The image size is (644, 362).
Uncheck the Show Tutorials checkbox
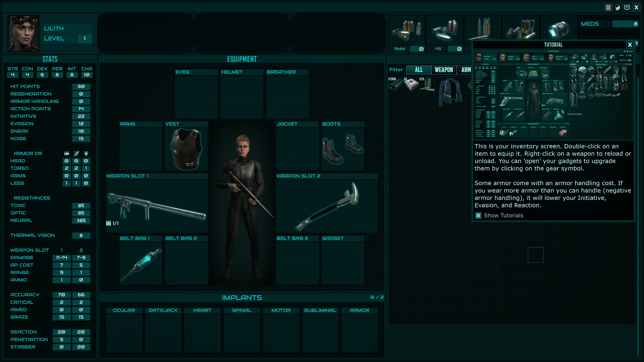(x=478, y=215)
